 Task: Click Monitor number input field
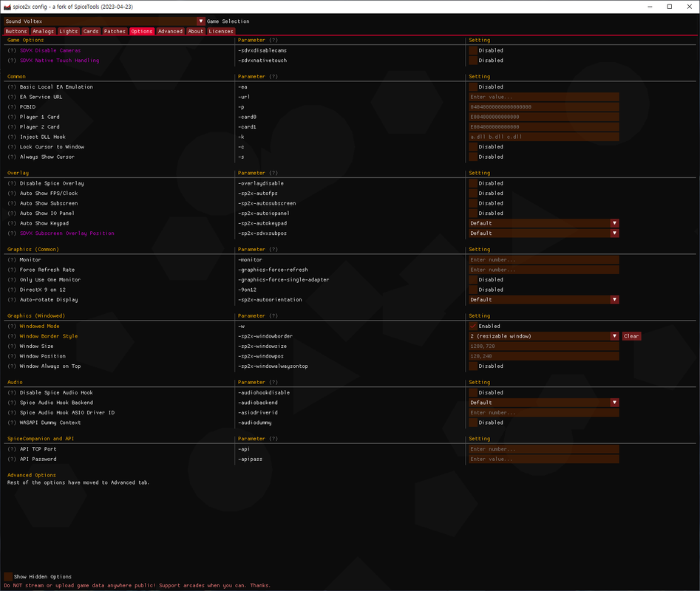click(x=544, y=259)
